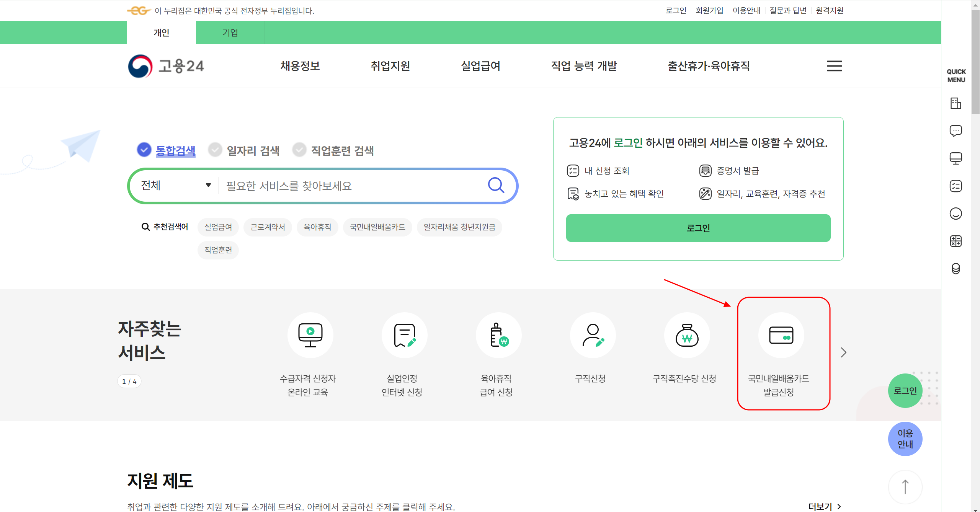This screenshot has height=512, width=980.
Task: Switch to the 기업 tab
Action: click(x=230, y=33)
